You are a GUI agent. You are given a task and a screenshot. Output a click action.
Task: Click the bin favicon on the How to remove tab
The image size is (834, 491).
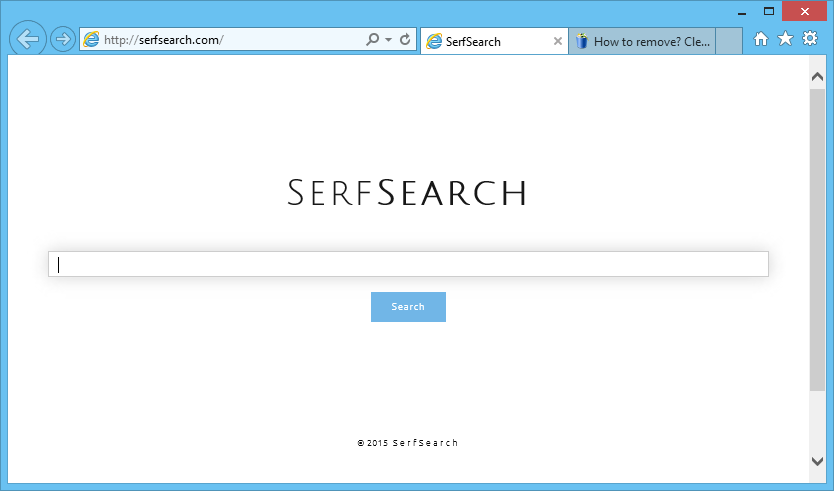(582, 41)
